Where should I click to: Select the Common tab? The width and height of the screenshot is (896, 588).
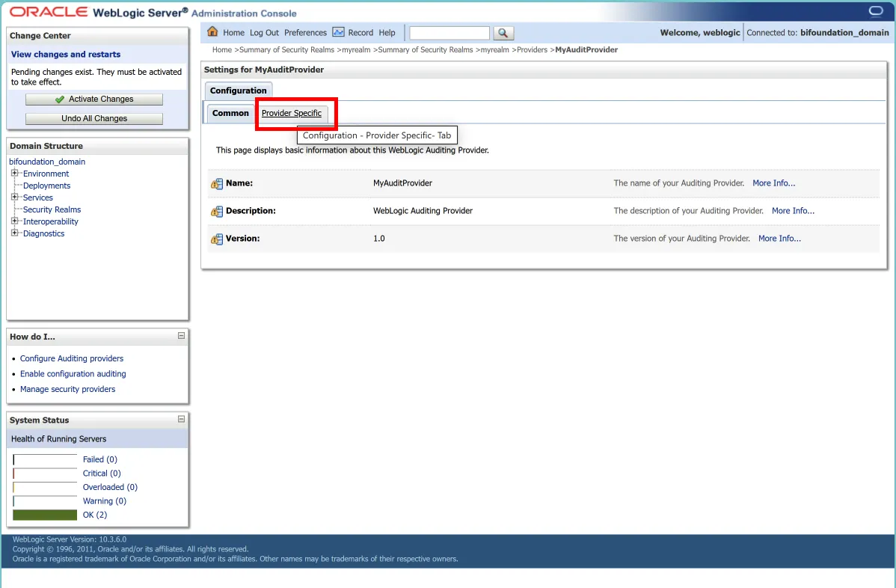[x=230, y=113]
